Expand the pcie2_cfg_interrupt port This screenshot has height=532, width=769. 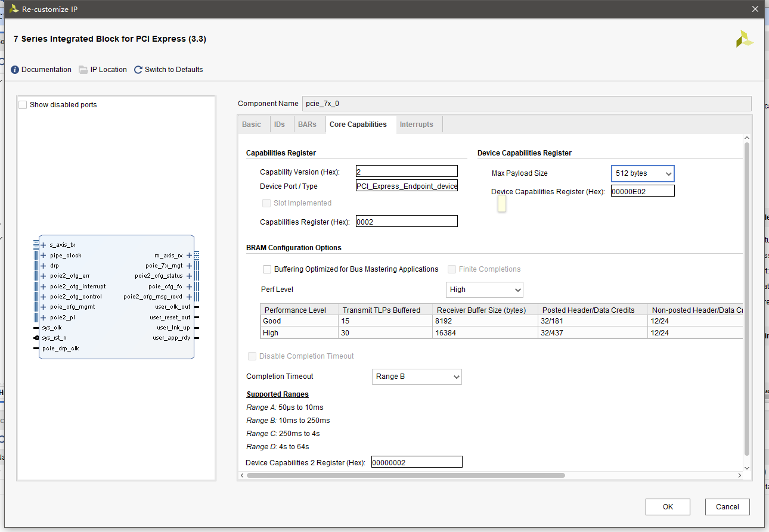click(43, 287)
